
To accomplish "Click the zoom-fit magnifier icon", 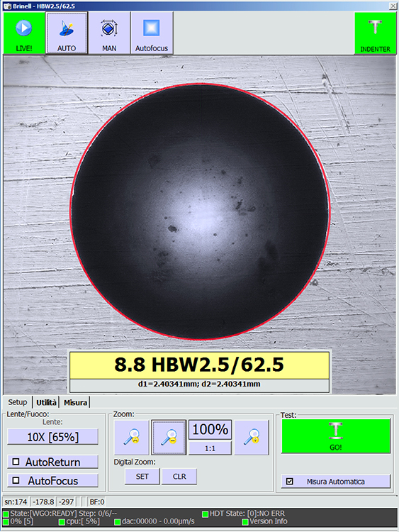I will pos(132,438).
